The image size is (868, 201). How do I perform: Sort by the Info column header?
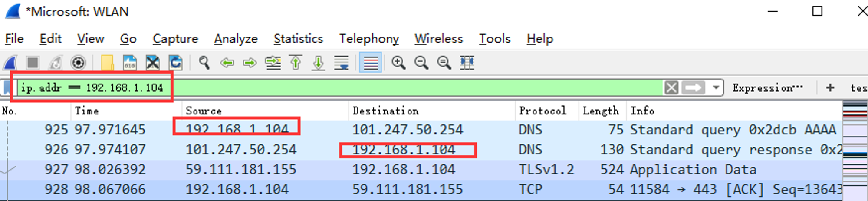(734, 111)
